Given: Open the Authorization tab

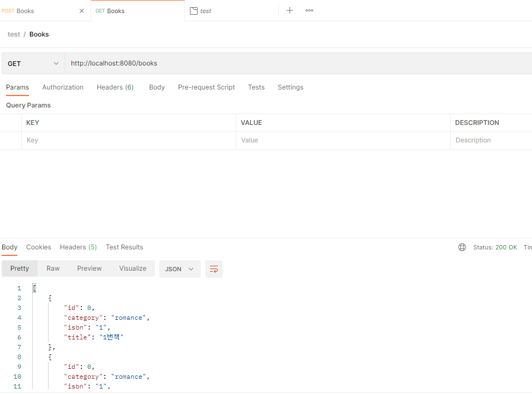Looking at the screenshot, I should [x=63, y=87].
